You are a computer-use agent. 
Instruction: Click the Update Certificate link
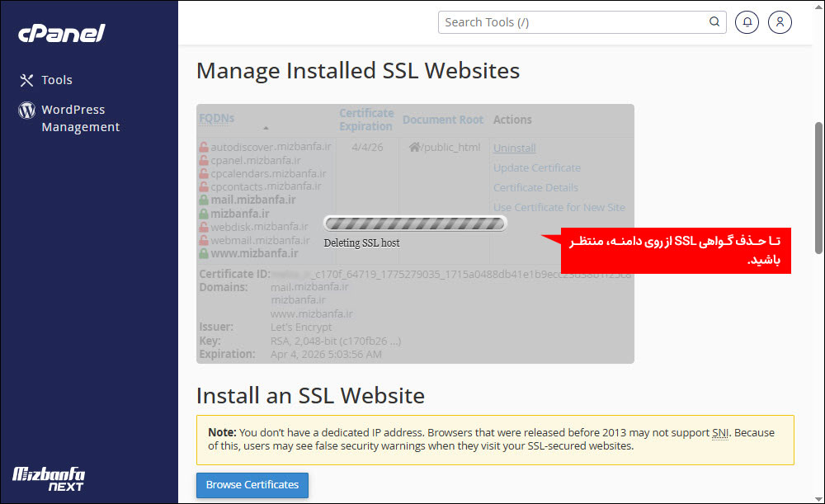pyautogui.click(x=537, y=167)
